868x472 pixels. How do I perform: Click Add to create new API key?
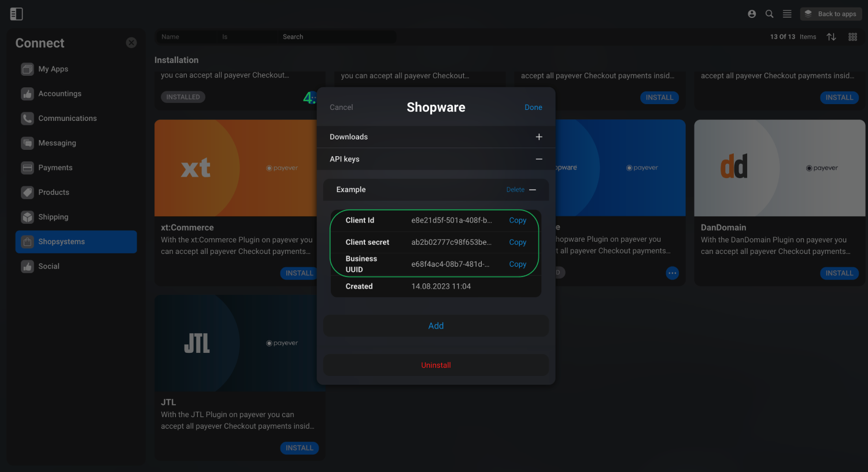coord(436,326)
